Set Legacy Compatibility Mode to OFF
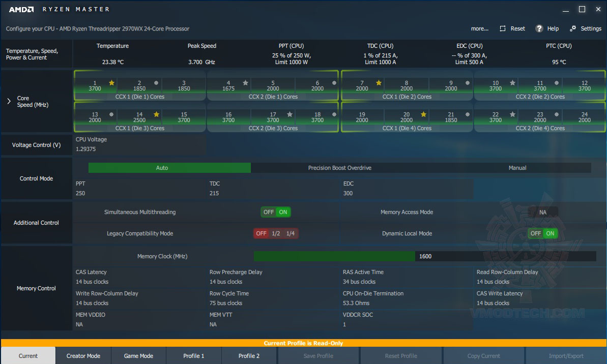Screen dimensions: 607x364 click(262, 233)
